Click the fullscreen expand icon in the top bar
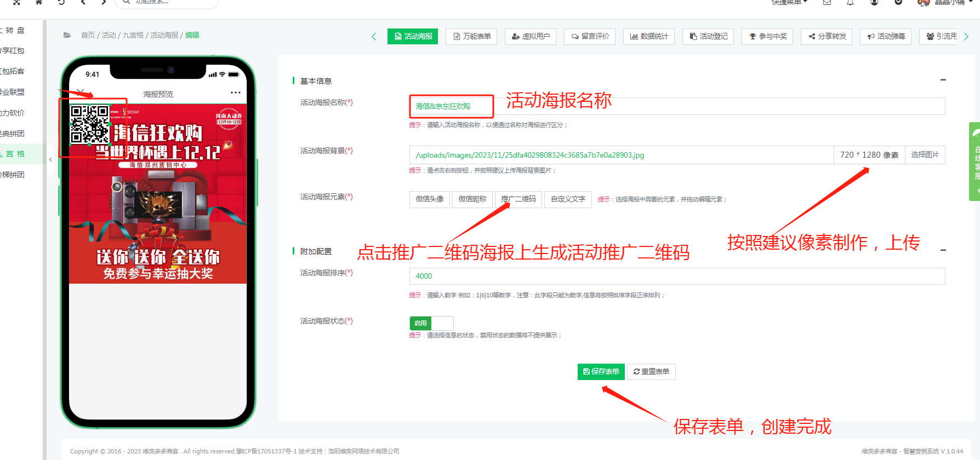The image size is (980, 460). pos(16,2)
